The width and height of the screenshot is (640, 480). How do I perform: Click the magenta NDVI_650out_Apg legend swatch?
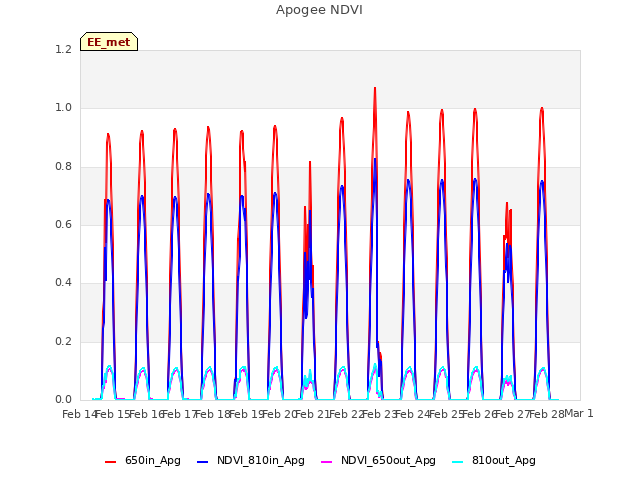click(327, 462)
